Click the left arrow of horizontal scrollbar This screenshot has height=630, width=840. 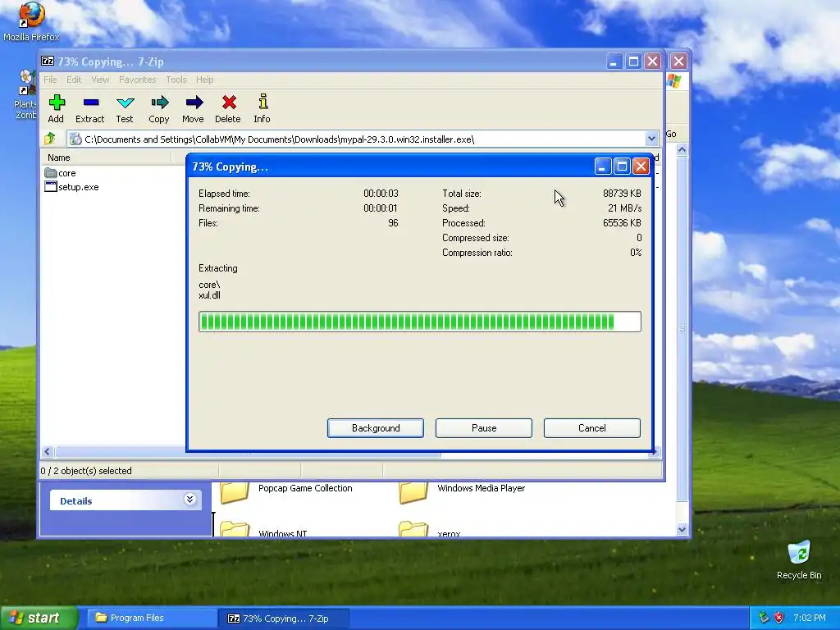47,452
